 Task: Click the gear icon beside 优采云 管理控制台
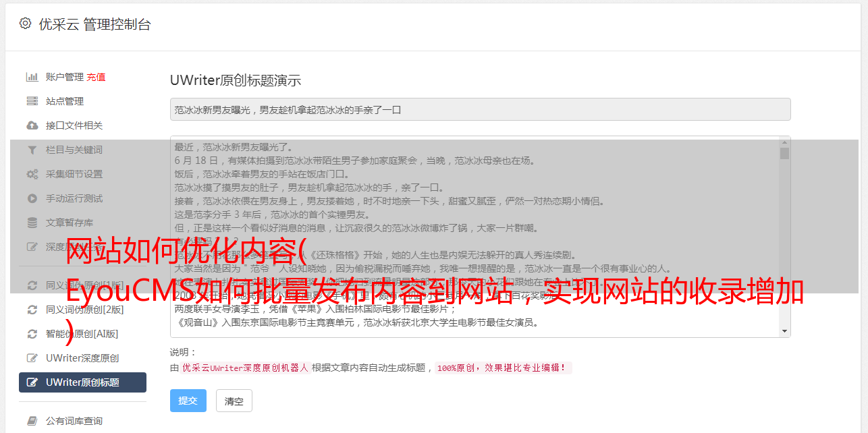(25, 24)
